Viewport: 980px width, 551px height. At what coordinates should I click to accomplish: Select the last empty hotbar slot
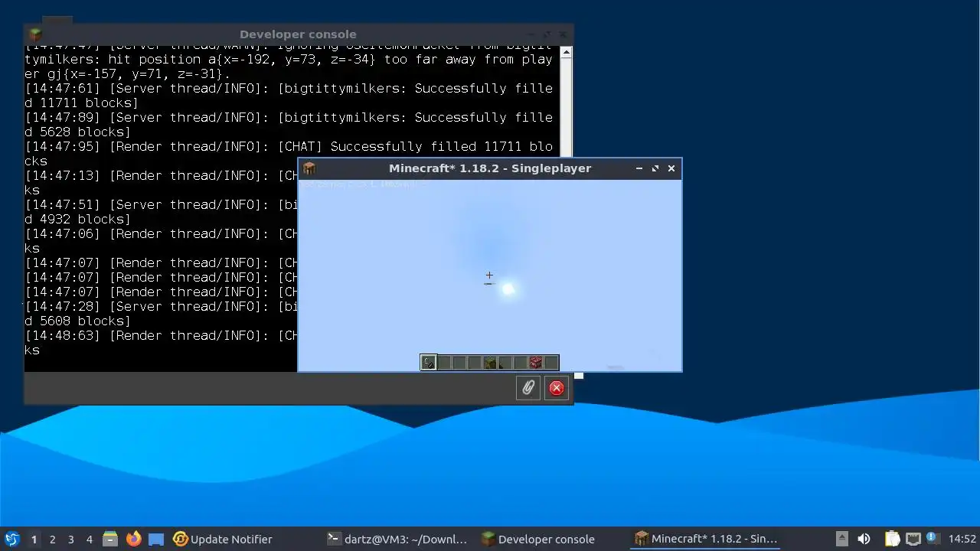(x=551, y=363)
